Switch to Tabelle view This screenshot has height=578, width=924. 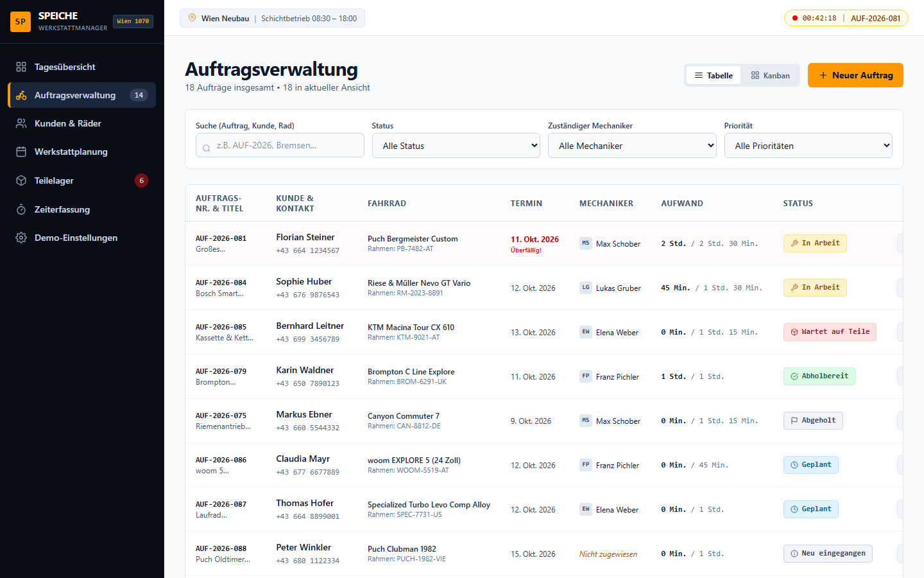point(714,75)
